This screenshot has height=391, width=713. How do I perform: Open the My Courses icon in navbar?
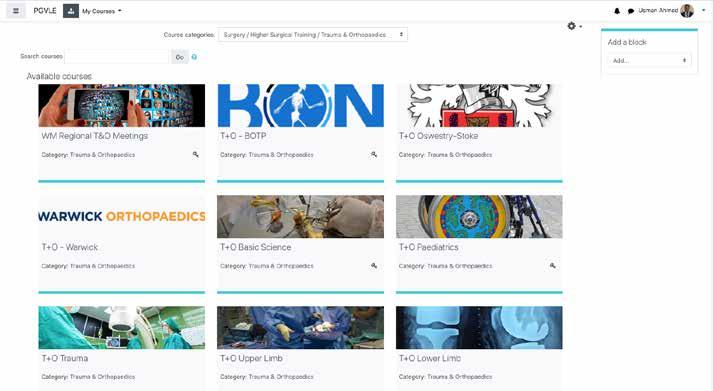pyautogui.click(x=71, y=11)
